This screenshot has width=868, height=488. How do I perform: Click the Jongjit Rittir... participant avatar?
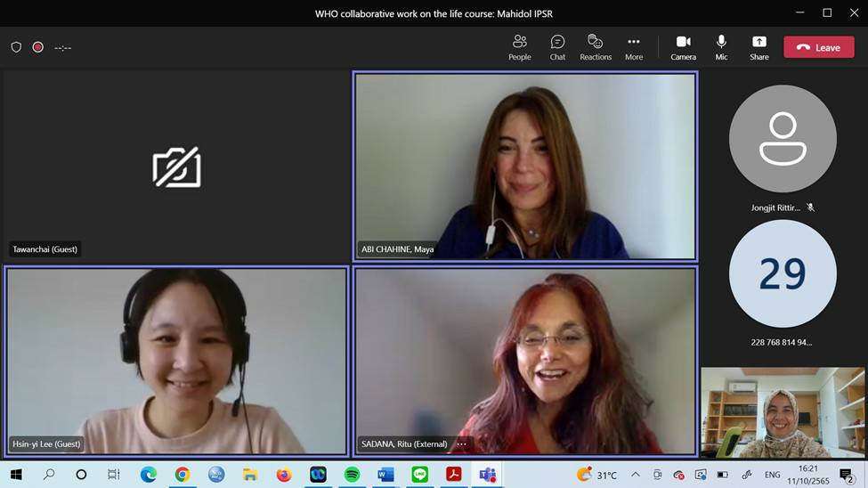(783, 139)
